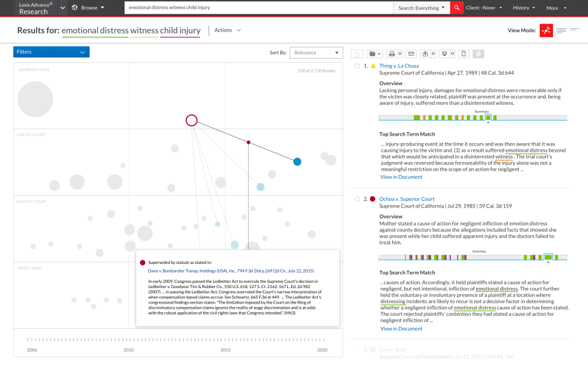Tick checkbox for result 1 Thing v. La Chusa
Screen dimensions: 588x368
tap(357, 66)
